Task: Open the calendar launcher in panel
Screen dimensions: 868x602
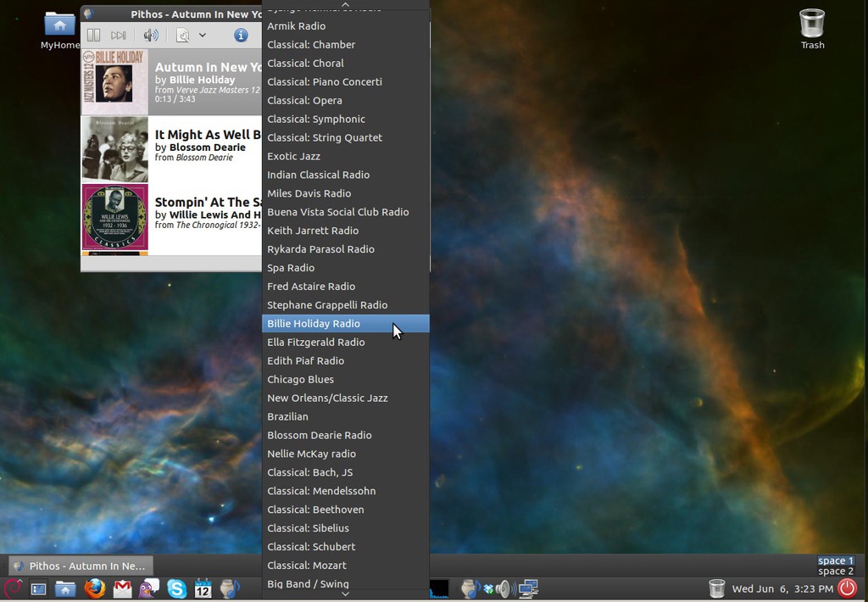Action: click(x=203, y=588)
